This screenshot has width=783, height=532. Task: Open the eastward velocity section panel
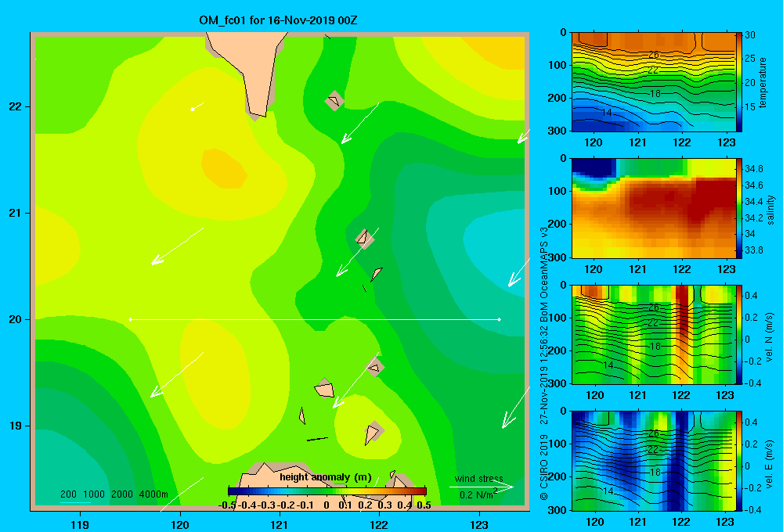click(x=653, y=461)
